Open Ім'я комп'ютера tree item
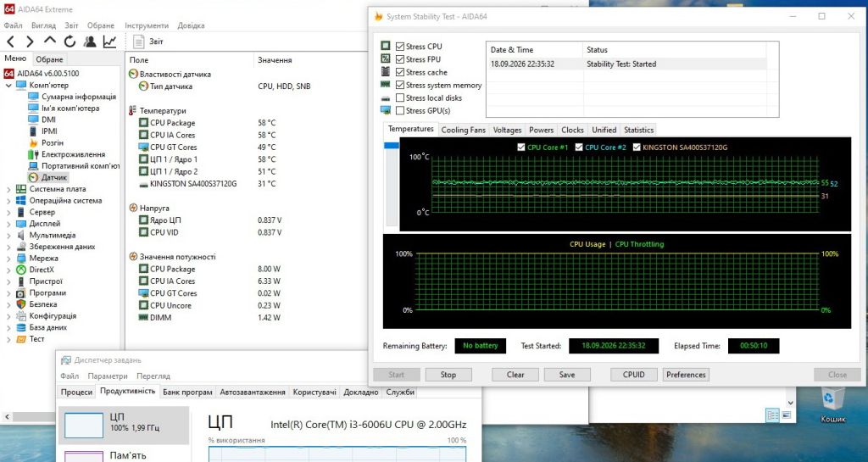The height and width of the screenshot is (462, 868). 70,108
